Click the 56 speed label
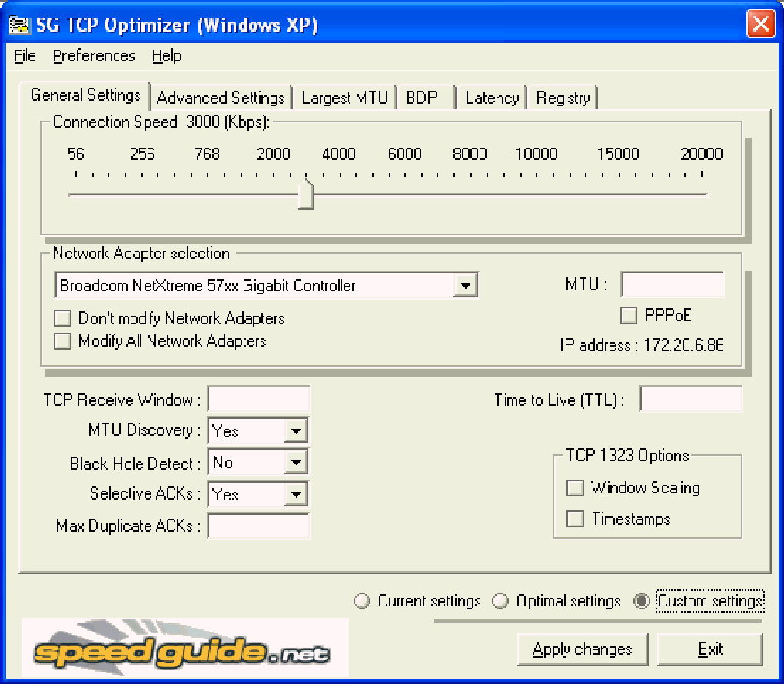784x684 pixels. (75, 154)
